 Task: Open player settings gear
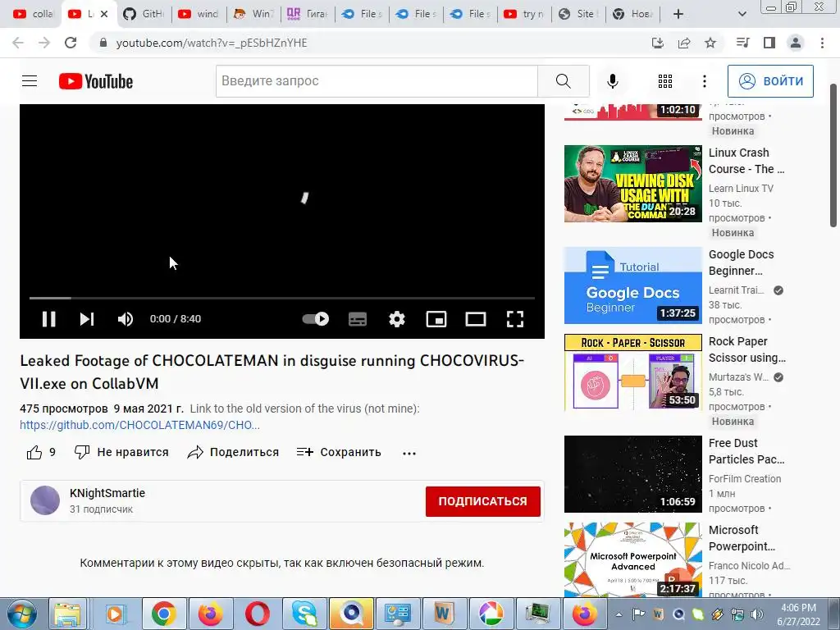click(x=396, y=319)
